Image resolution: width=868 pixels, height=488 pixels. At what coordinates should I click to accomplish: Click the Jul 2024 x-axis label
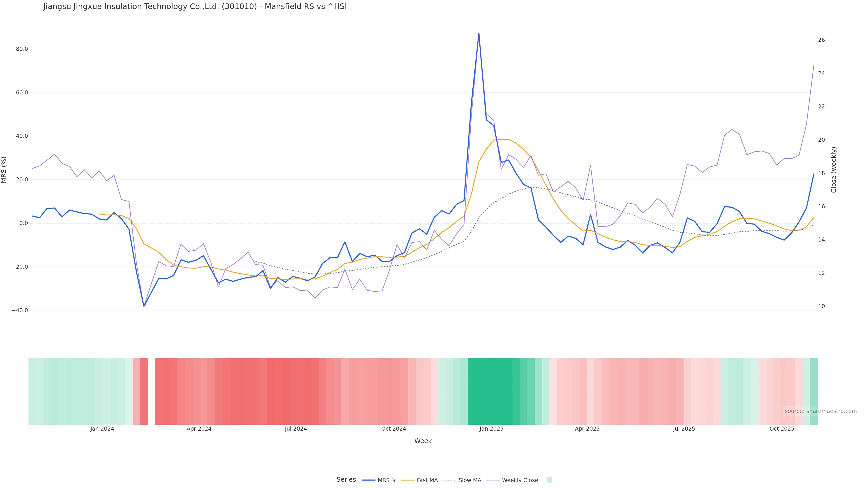[x=295, y=429]
